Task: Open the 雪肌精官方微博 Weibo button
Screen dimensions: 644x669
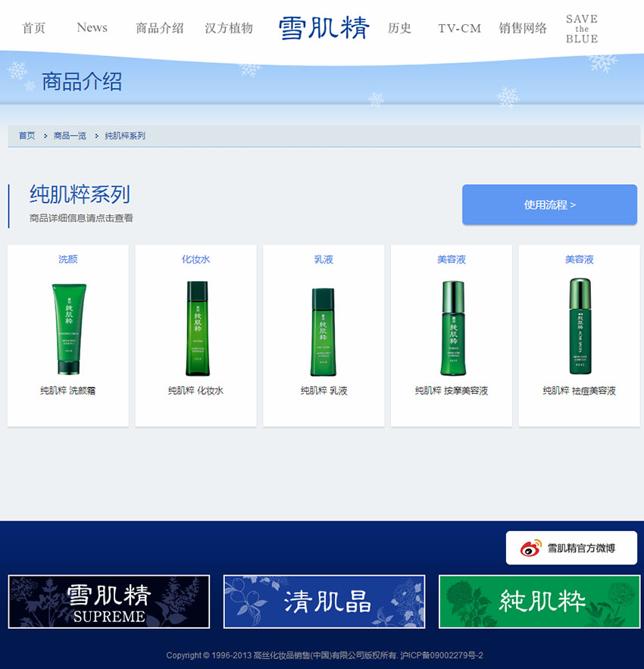Action: pyautogui.click(x=571, y=548)
